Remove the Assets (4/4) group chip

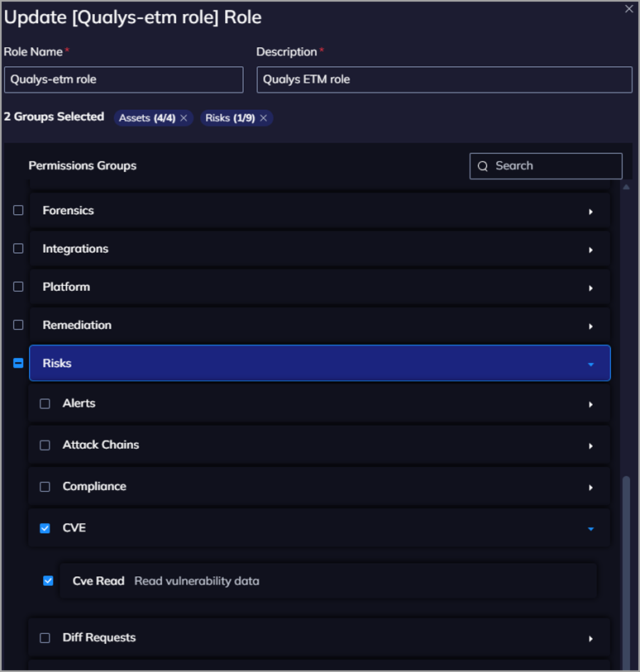tap(184, 118)
